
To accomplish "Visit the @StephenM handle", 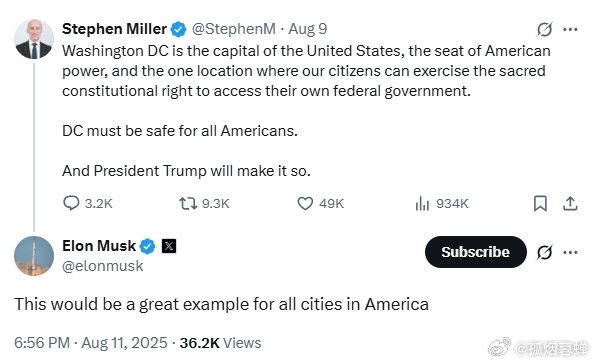I will tap(234, 29).
